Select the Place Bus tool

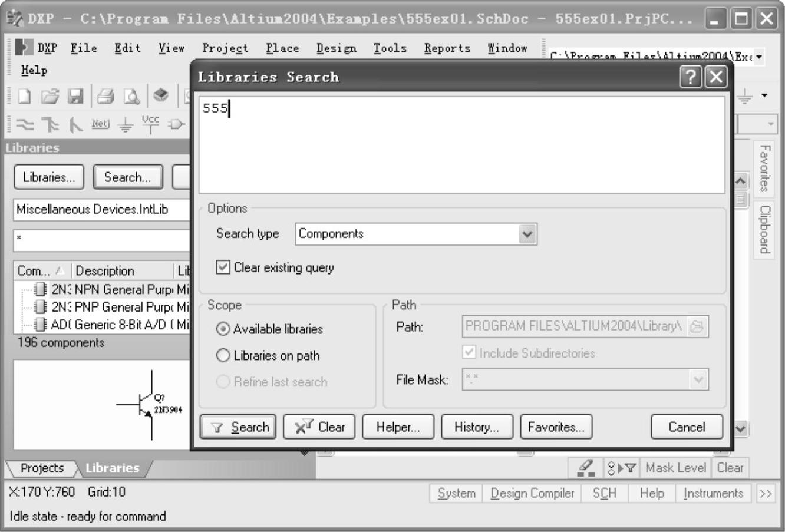[x=51, y=124]
